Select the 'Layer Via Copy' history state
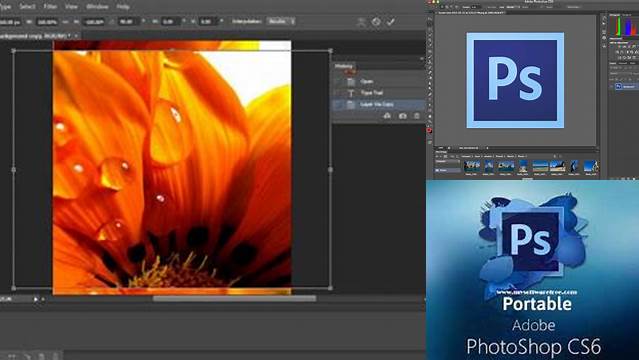The width and height of the screenshot is (639, 360). click(379, 105)
